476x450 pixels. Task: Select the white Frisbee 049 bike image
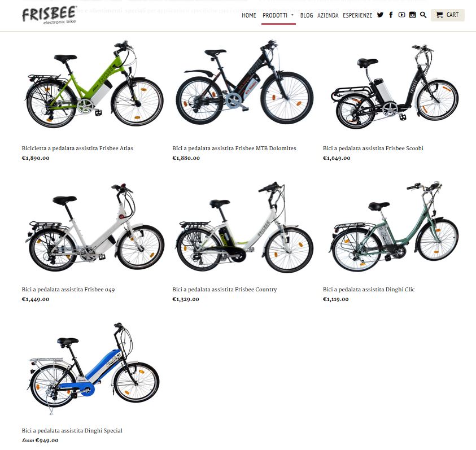click(x=94, y=227)
